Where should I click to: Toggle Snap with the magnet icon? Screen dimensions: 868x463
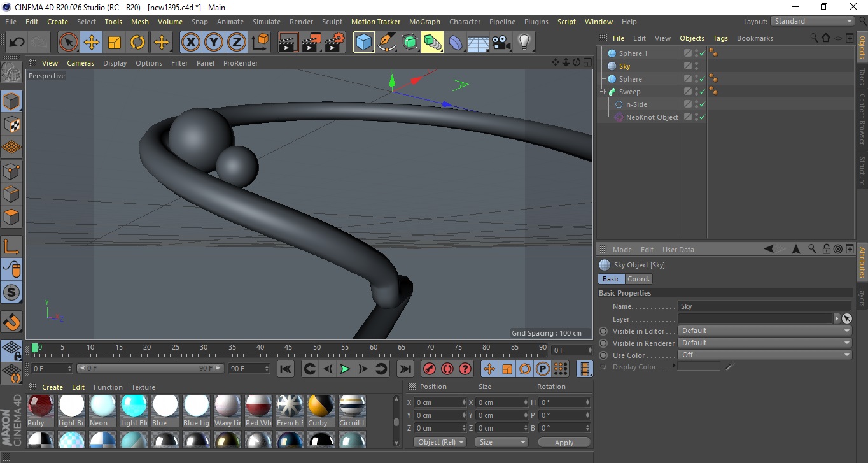click(11, 322)
